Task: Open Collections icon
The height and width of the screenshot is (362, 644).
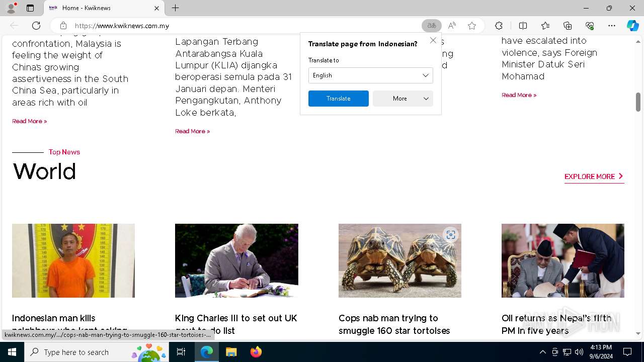Action: pos(568,26)
